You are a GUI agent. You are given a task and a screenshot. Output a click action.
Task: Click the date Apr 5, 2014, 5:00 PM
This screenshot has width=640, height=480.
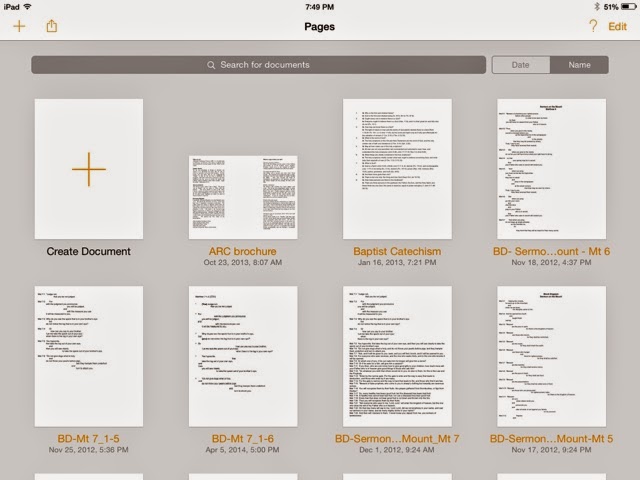click(242, 450)
